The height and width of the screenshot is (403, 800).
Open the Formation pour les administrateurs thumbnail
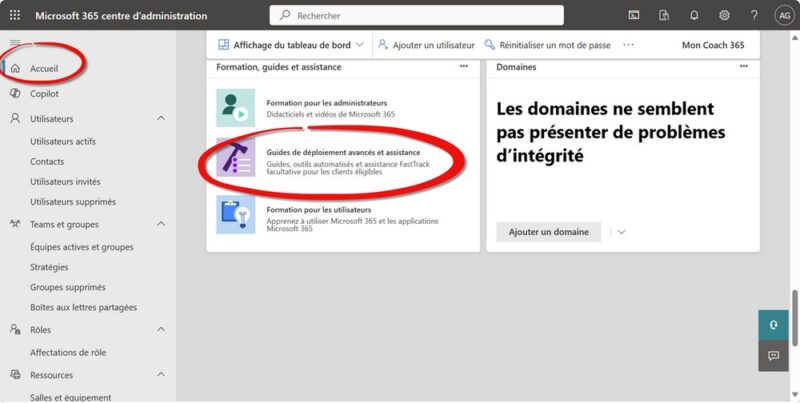235,108
